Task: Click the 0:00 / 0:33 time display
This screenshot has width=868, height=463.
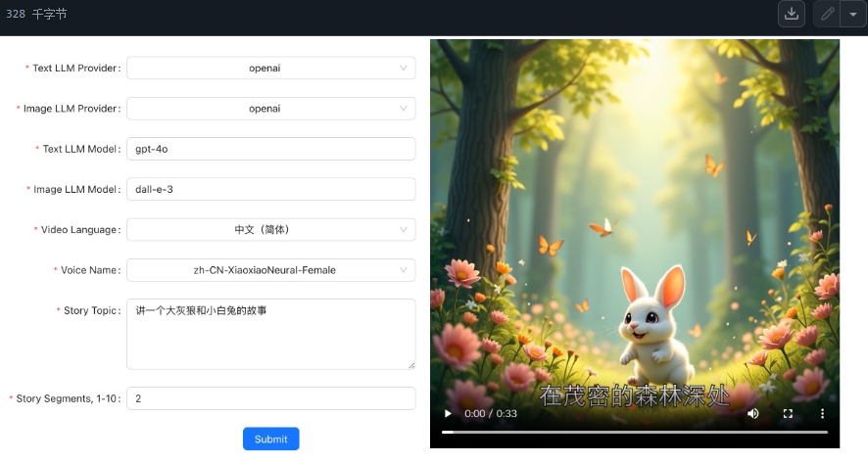Action: [x=491, y=413]
